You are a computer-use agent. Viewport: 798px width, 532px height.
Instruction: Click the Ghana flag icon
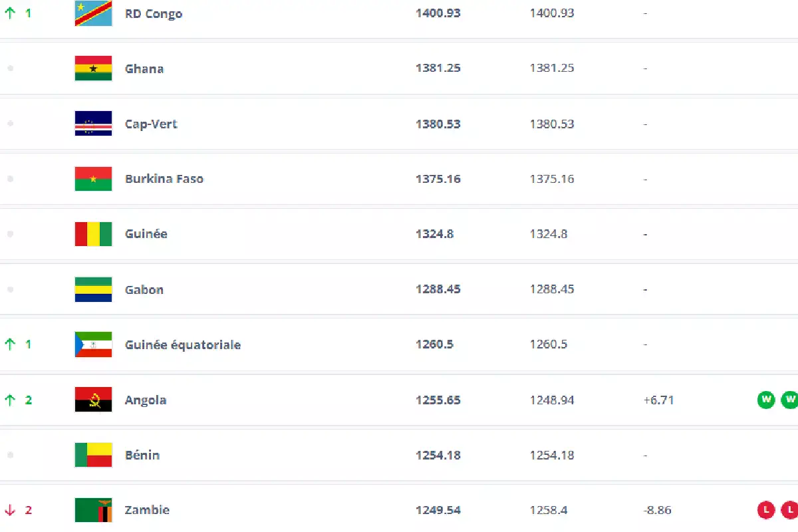(93, 68)
